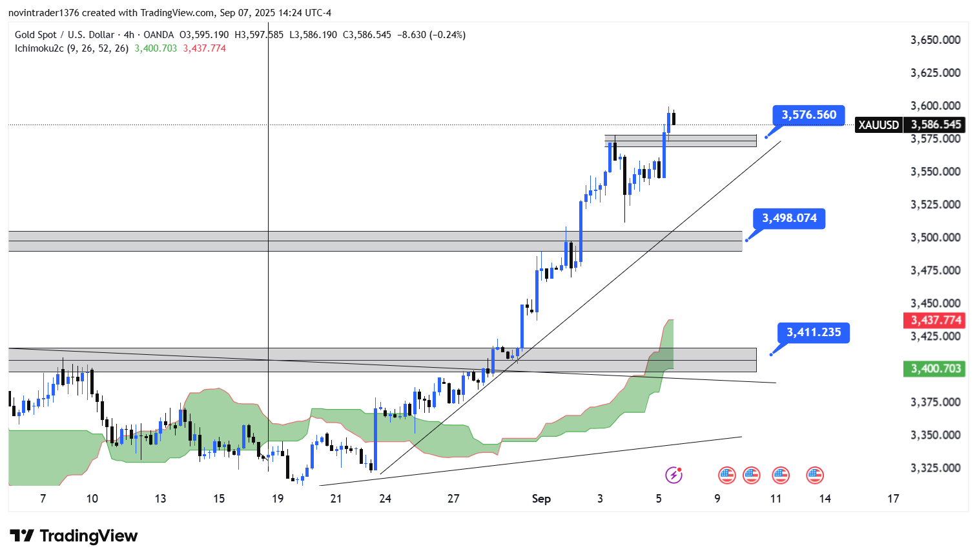Image resolution: width=977 pixels, height=560 pixels.
Task: Click the blue 3,498.074 price callout
Action: coord(789,218)
